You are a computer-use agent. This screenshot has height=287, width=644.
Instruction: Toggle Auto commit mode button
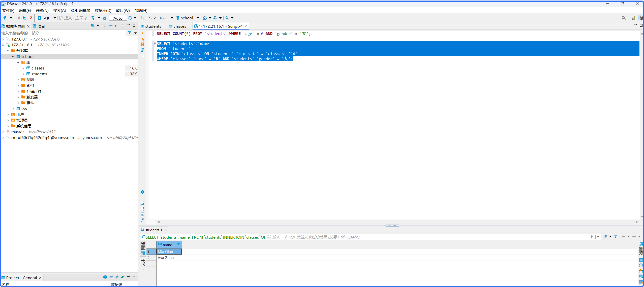click(x=118, y=18)
